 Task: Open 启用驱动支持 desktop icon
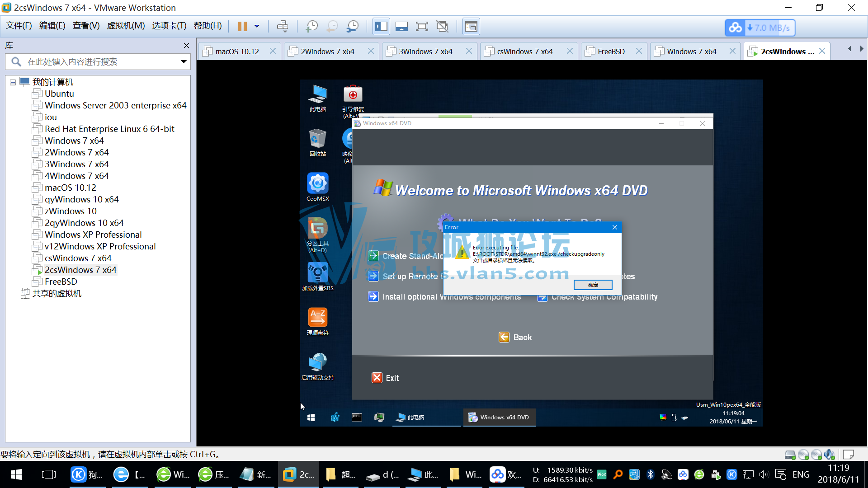click(318, 366)
